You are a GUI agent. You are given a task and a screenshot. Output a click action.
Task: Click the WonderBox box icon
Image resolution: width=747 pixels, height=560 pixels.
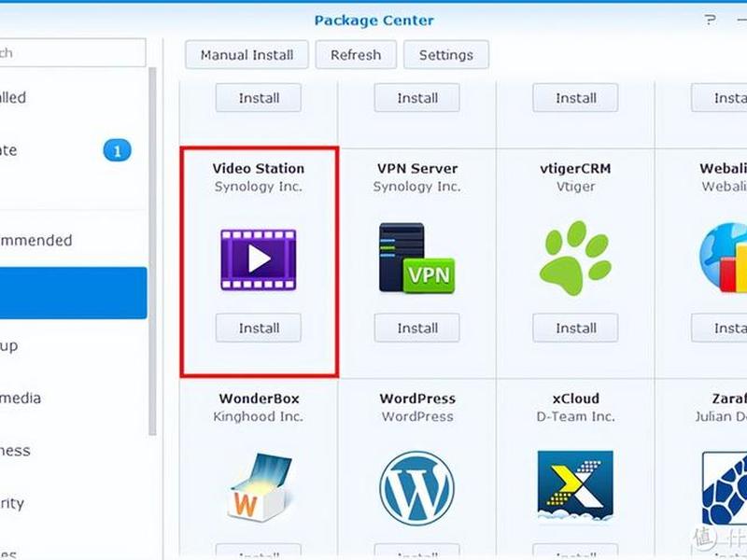pos(260,487)
